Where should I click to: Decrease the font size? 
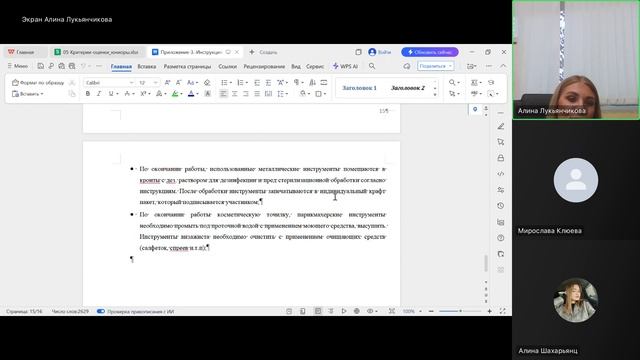178,82
